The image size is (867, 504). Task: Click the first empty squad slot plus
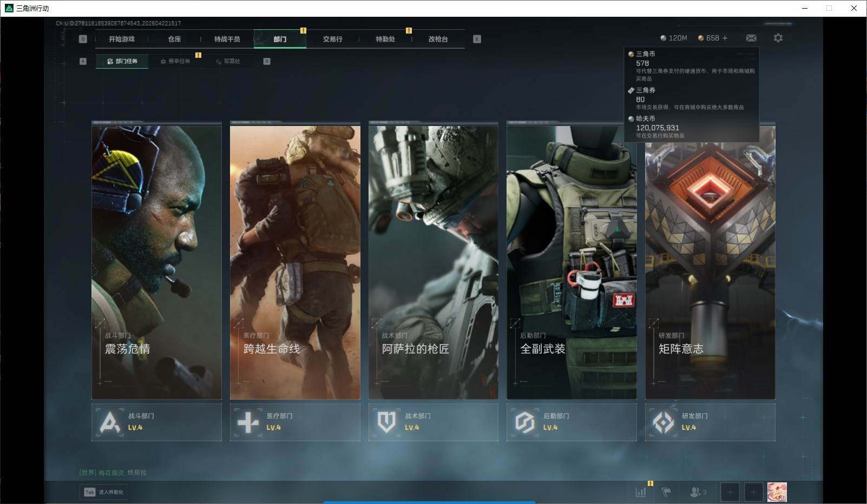coord(730,492)
